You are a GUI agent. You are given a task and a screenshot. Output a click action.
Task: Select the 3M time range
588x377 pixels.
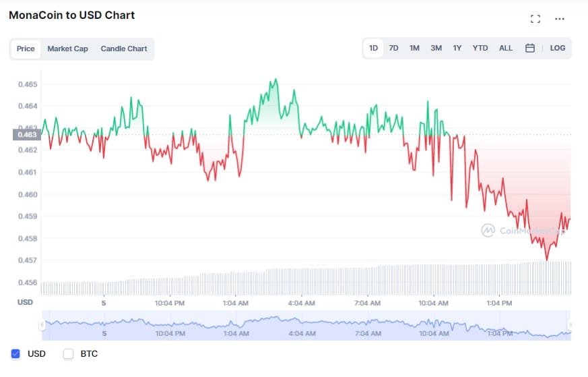point(436,48)
